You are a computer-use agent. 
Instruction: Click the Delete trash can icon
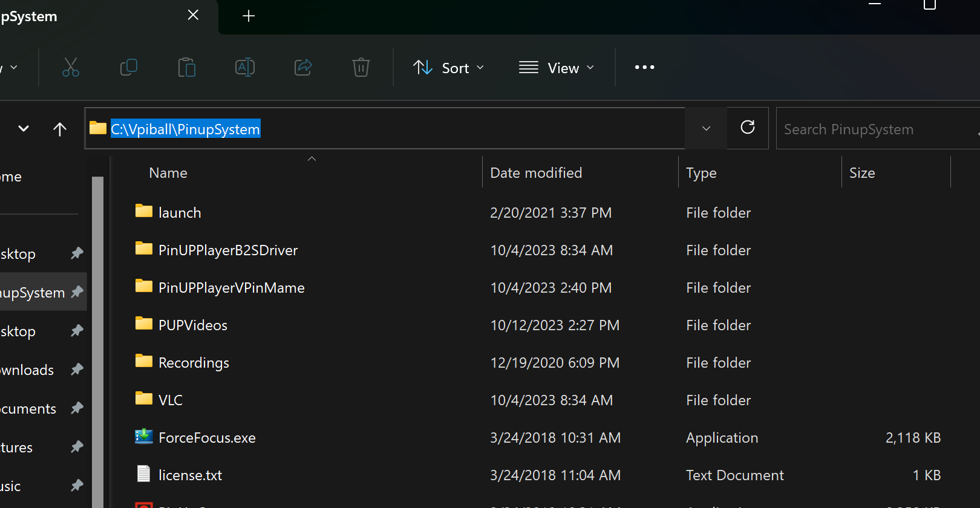(361, 67)
